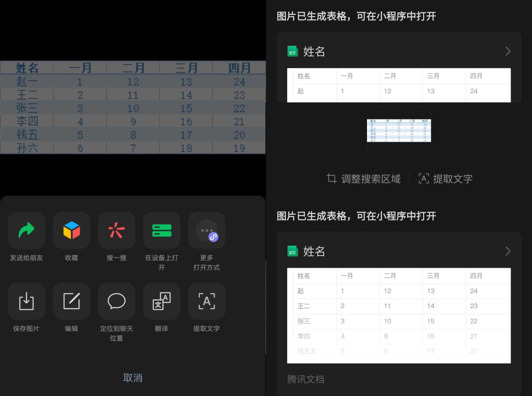Select the 提取文字 extract text icon
The height and width of the screenshot is (396, 532).
point(207,301)
